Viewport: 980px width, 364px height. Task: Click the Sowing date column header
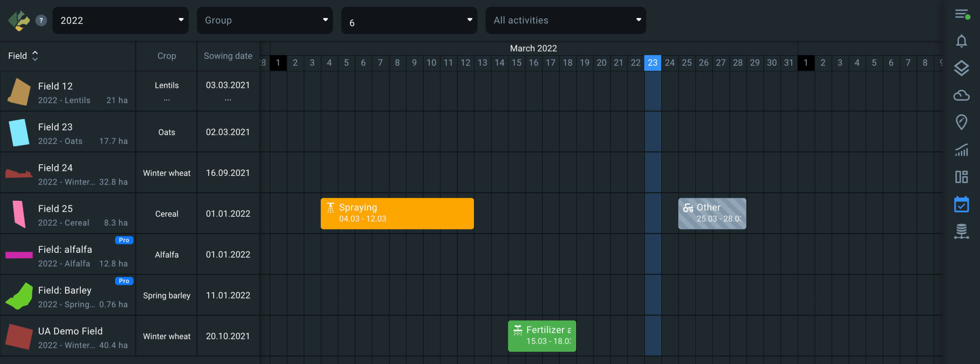(x=228, y=56)
